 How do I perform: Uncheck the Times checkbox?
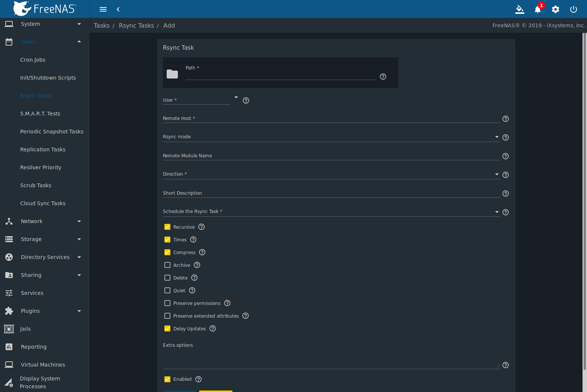pos(167,240)
